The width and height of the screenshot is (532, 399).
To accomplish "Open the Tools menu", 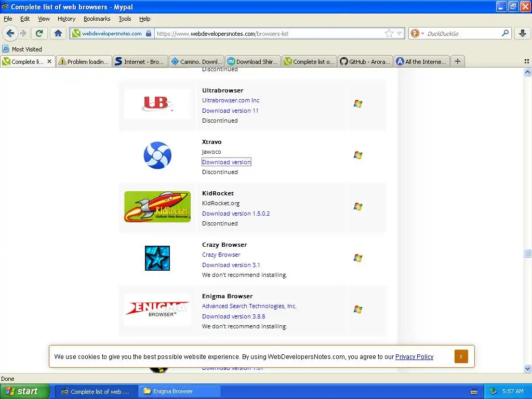I will [x=125, y=19].
